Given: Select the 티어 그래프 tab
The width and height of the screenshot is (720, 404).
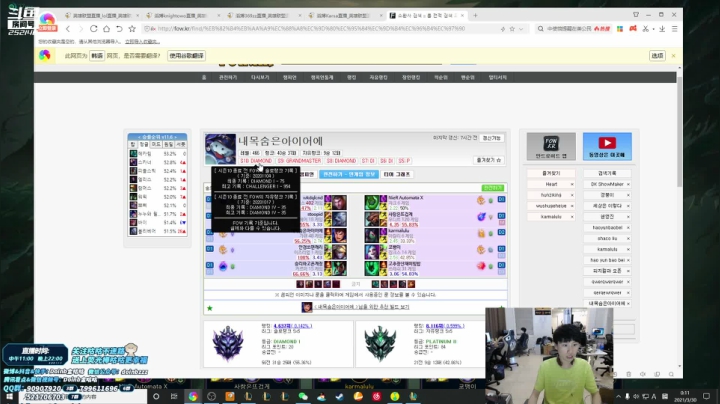Looking at the screenshot, I should click(x=396, y=174).
